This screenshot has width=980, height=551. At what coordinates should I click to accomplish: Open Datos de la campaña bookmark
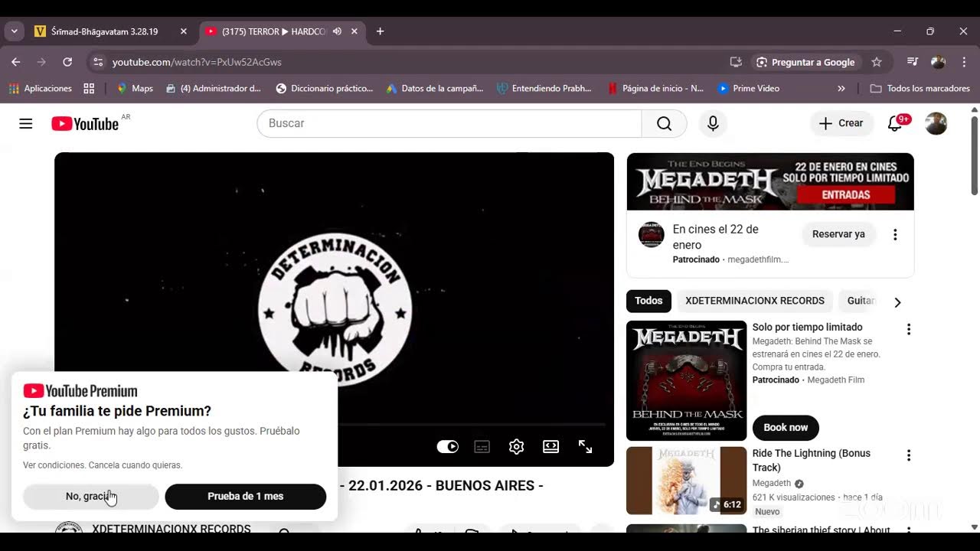coord(434,89)
